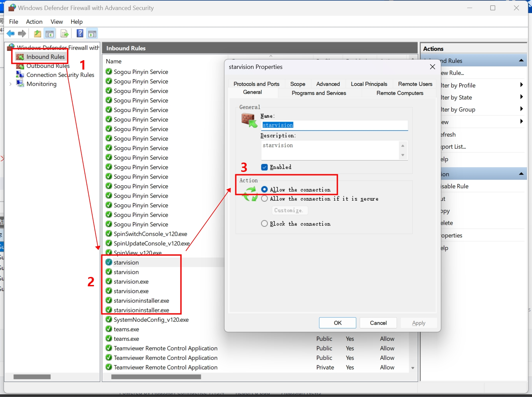Click the Customize button
This screenshot has width=532, height=397.
(x=289, y=210)
